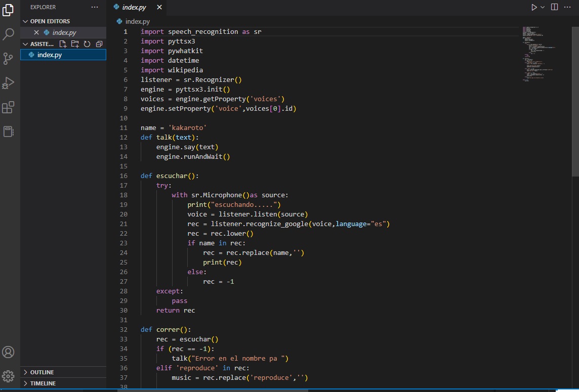
Task: Click line number 32 in gutter
Action: tap(123, 330)
